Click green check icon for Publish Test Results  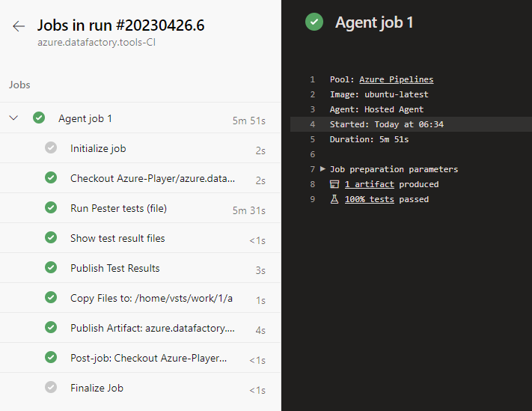[51, 267]
